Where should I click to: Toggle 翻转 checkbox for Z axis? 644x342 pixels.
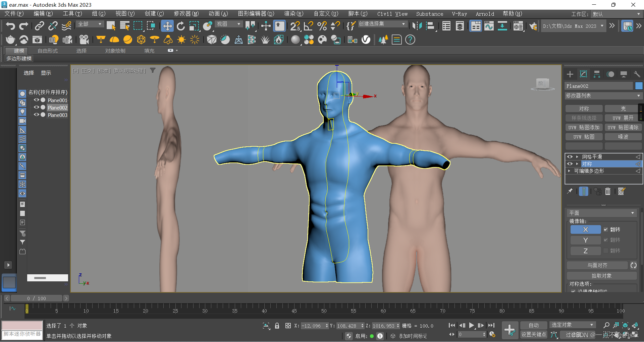[606, 251]
